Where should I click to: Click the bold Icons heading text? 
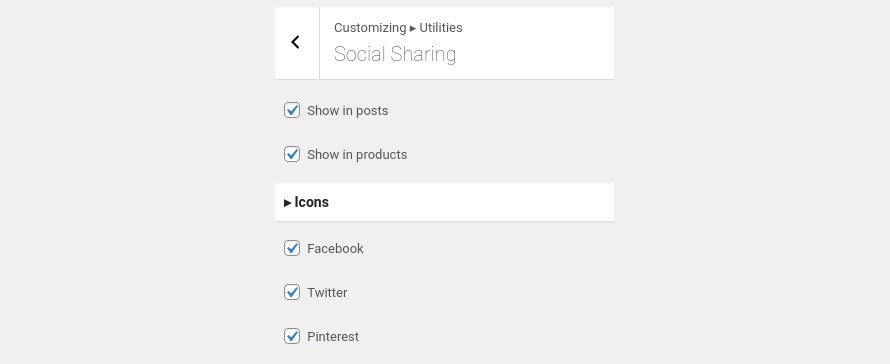pyautogui.click(x=312, y=202)
